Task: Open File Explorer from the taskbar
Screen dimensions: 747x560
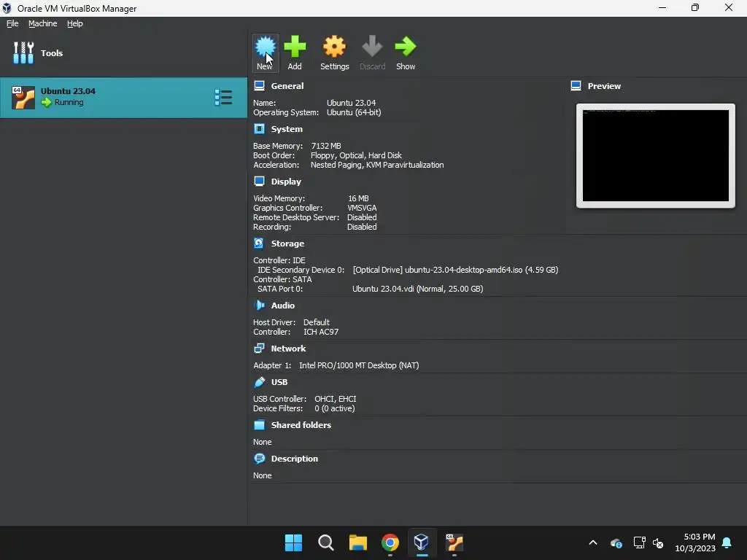Action: pyautogui.click(x=357, y=542)
